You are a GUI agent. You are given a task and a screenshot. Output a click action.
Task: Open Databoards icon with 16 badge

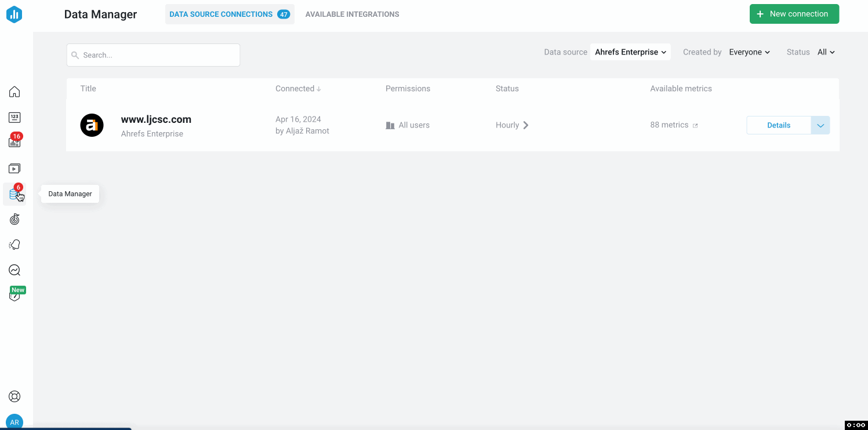[14, 143]
